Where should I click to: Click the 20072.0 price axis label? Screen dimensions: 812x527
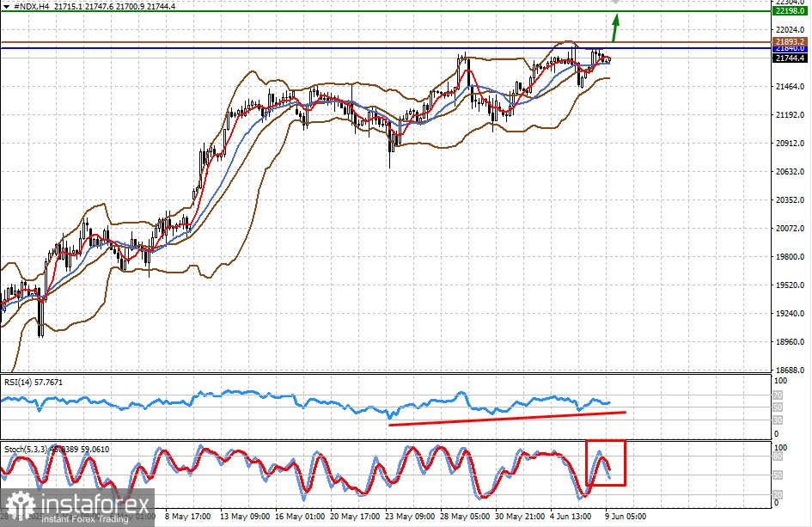pos(790,229)
